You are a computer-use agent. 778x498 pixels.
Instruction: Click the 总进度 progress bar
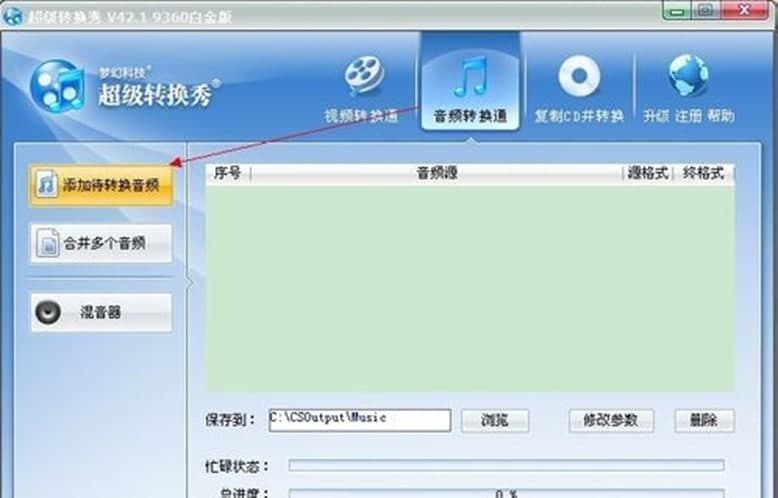(x=506, y=493)
